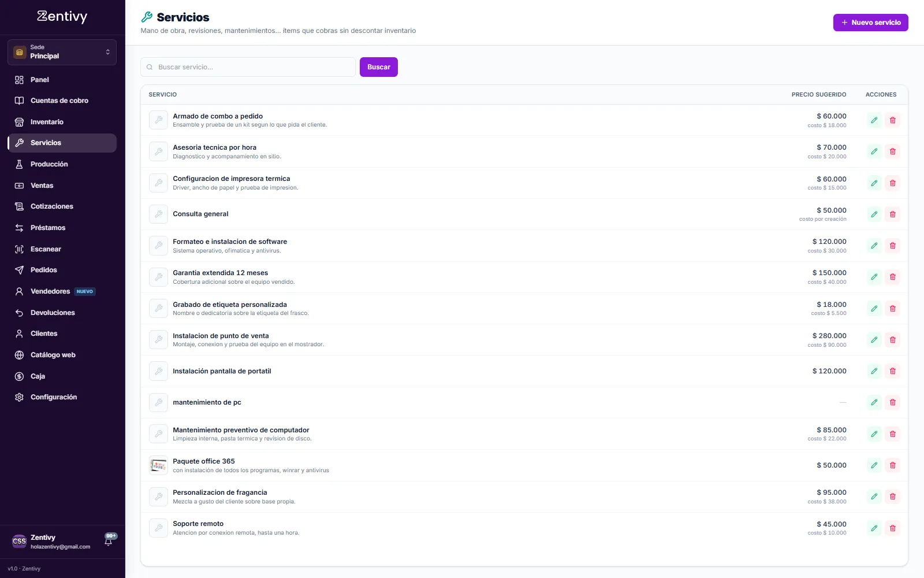Screen dimensions: 924x578
Task: Go to Devoluciones
Action: coord(62,313)
